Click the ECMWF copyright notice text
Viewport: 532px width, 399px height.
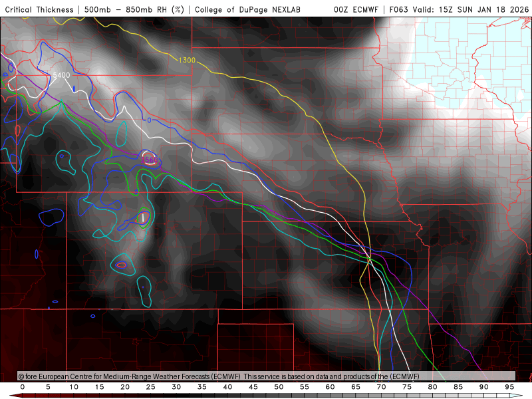(x=219, y=376)
